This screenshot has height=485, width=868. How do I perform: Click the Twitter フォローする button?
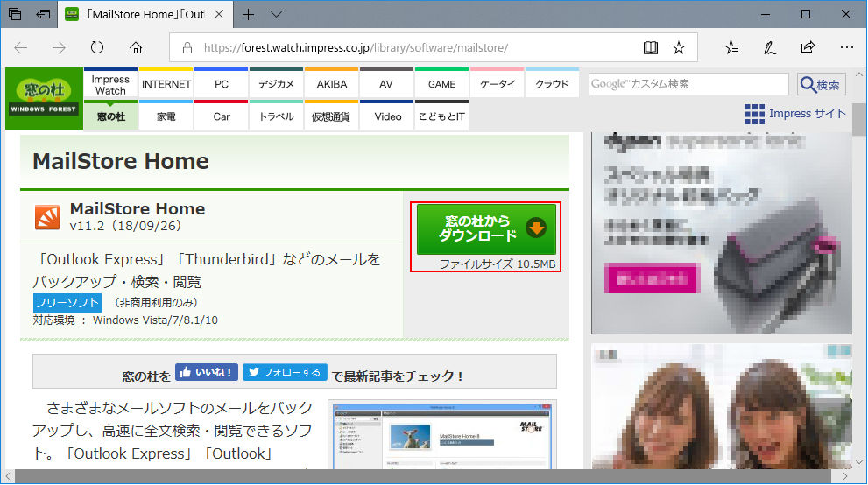pyautogui.click(x=285, y=372)
